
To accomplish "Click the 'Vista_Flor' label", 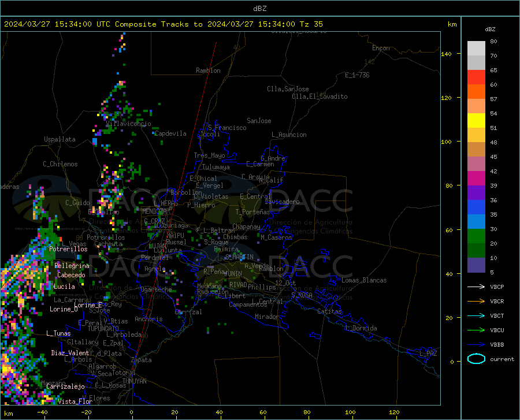I will point(75,402).
